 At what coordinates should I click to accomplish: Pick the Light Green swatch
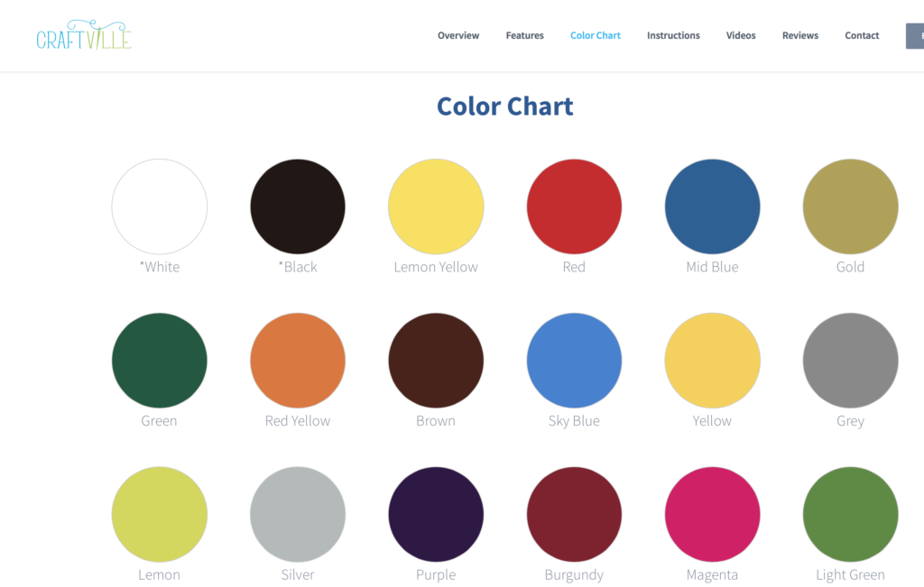coord(850,515)
